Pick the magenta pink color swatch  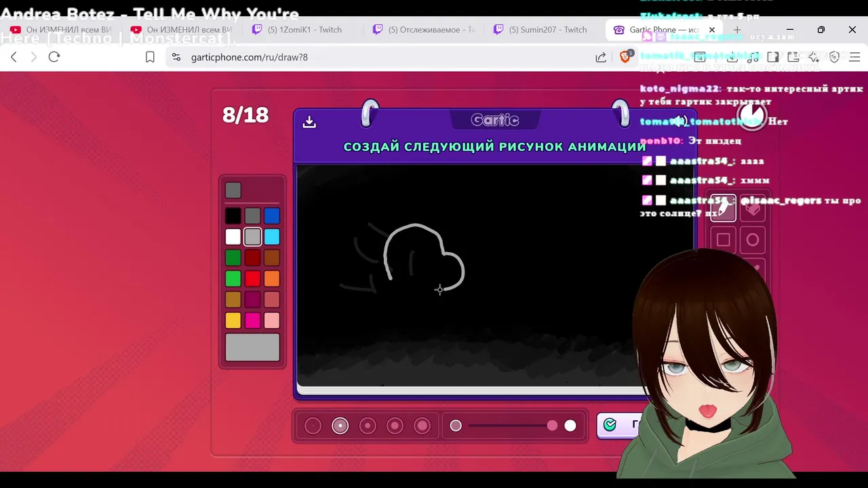[253, 320]
